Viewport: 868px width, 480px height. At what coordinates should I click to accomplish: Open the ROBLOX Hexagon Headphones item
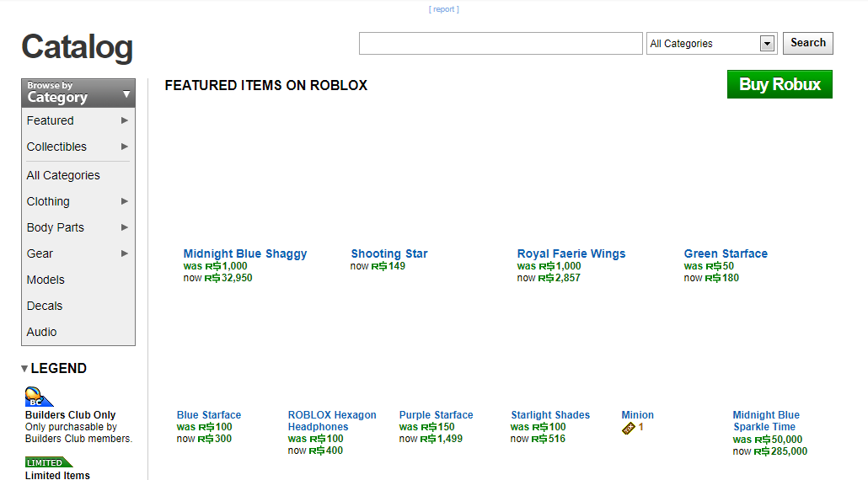331,421
